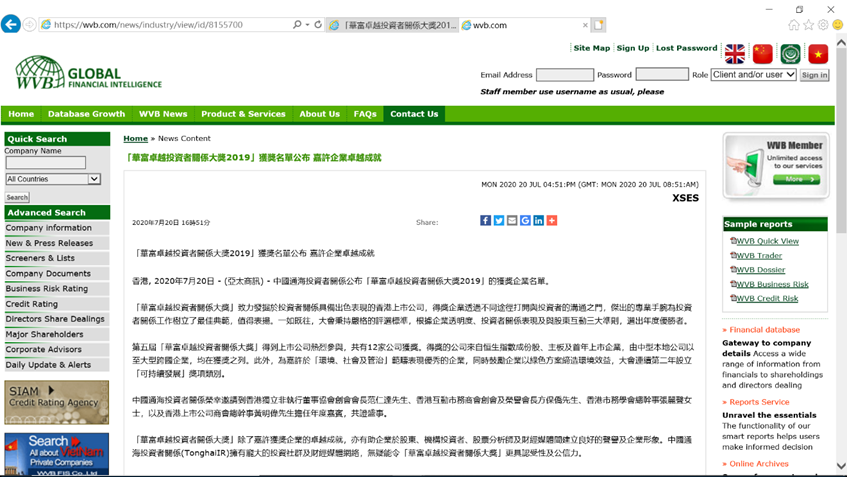This screenshot has height=477, width=847.
Task: Open the new tab button
Action: tap(599, 25)
